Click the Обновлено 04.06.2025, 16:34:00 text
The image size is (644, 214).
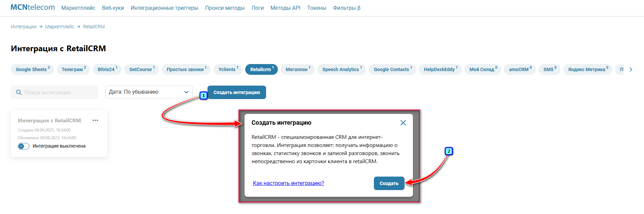(47, 137)
